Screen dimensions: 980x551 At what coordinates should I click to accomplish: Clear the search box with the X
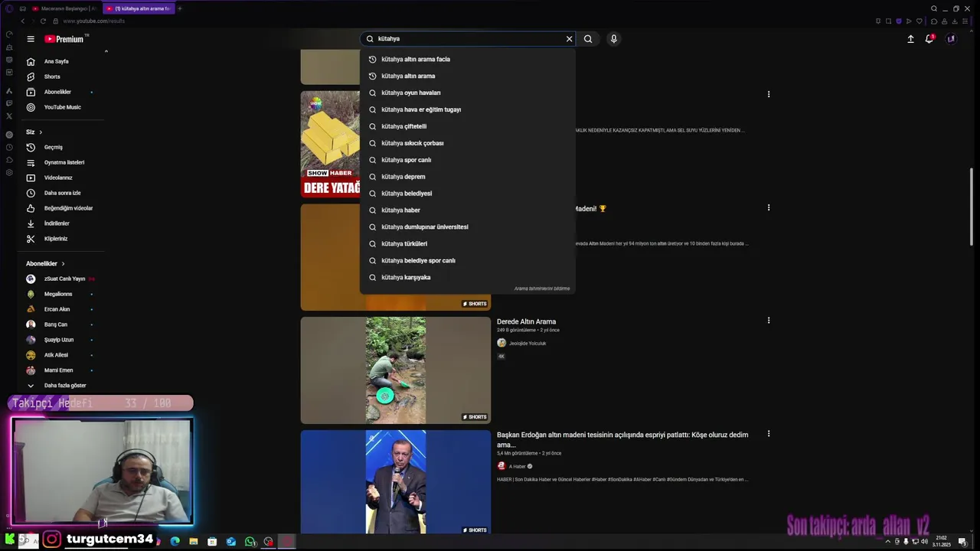coord(569,39)
